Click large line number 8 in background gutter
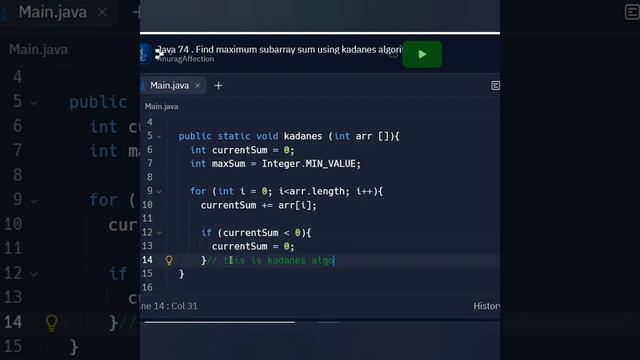640x360 pixels. [x=17, y=176]
